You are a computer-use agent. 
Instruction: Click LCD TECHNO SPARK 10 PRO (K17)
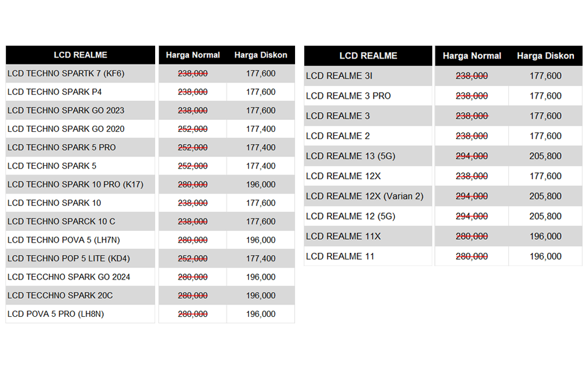pyautogui.click(x=75, y=185)
